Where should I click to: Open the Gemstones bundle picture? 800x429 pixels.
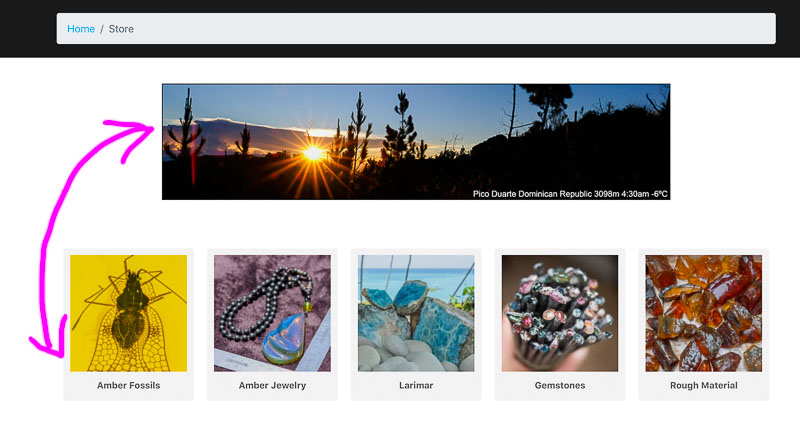point(560,313)
